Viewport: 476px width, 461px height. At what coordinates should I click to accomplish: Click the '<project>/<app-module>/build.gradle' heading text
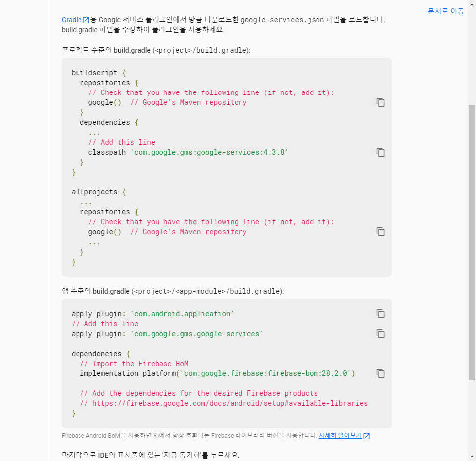click(x=208, y=291)
